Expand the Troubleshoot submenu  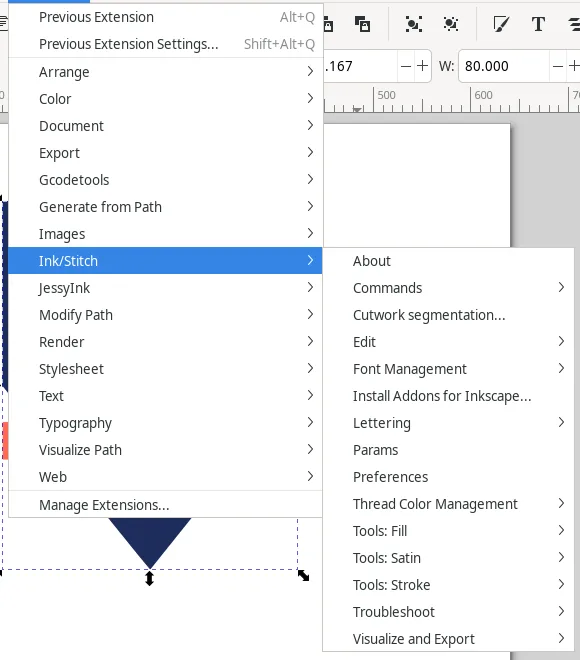448,611
